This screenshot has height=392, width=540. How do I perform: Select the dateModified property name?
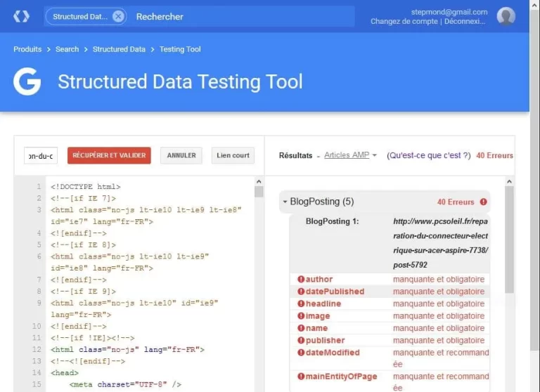click(x=333, y=353)
